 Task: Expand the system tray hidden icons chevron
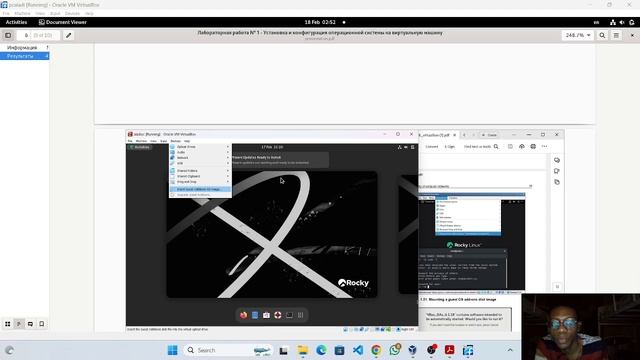click(510, 350)
